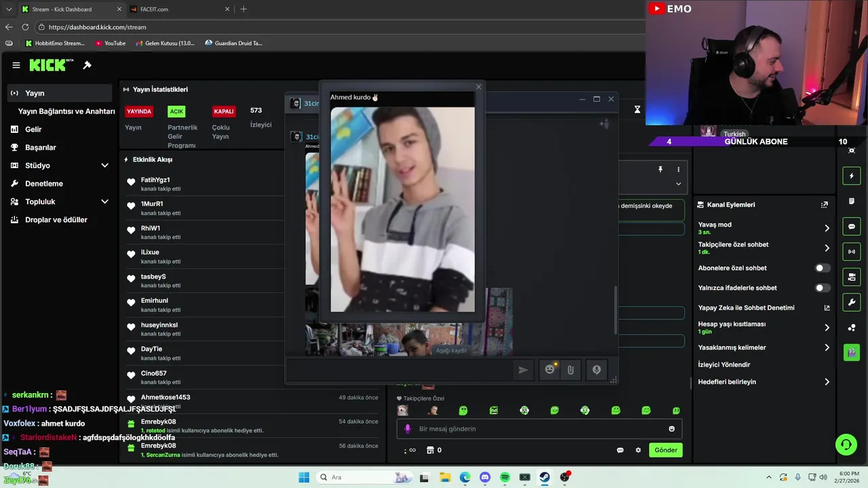The height and width of the screenshot is (488, 868).
Task: Click the lightning bolt icon in right sidebar
Action: click(852, 176)
